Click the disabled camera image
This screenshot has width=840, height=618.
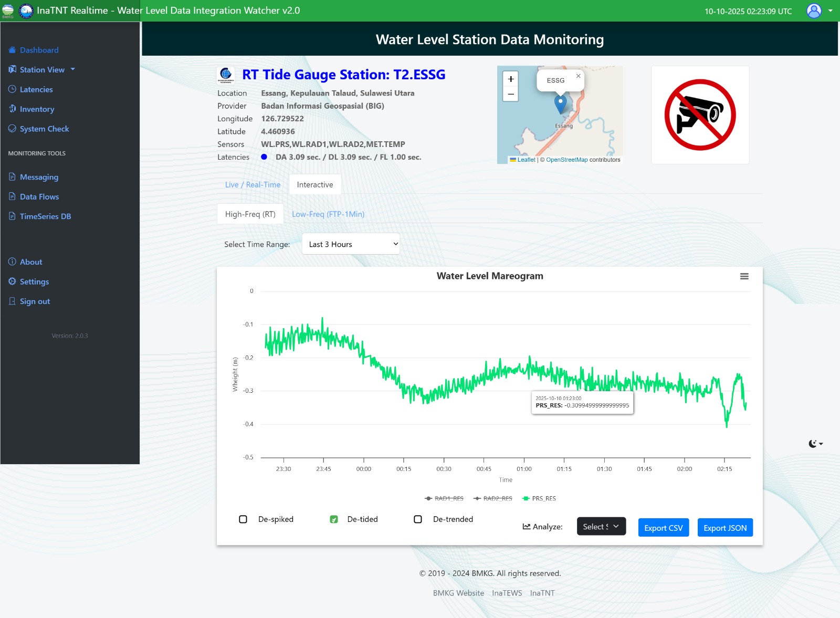[700, 115]
